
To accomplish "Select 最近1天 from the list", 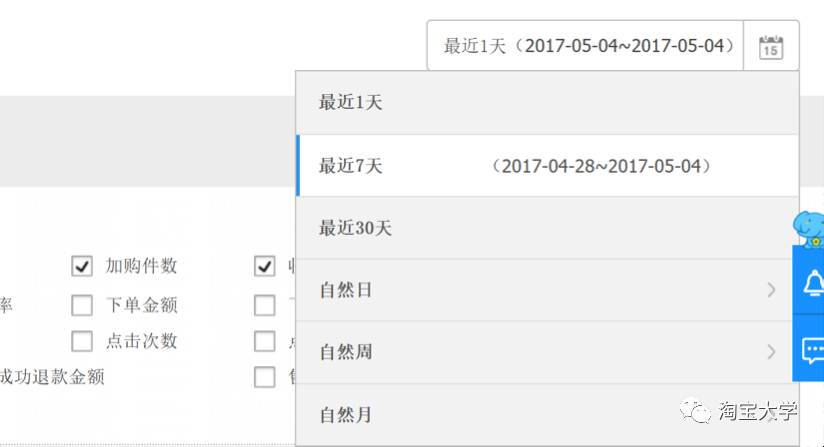I will pos(547,102).
